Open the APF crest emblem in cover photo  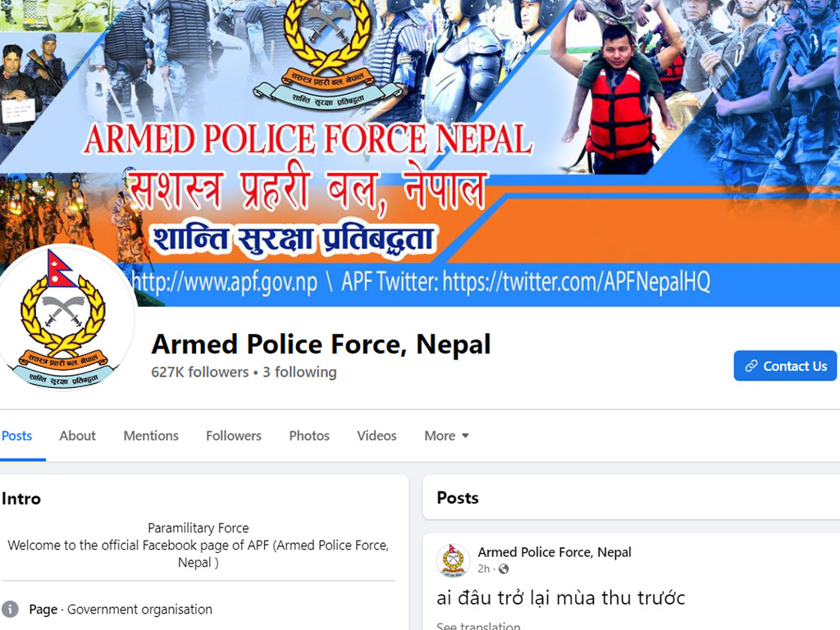327,53
